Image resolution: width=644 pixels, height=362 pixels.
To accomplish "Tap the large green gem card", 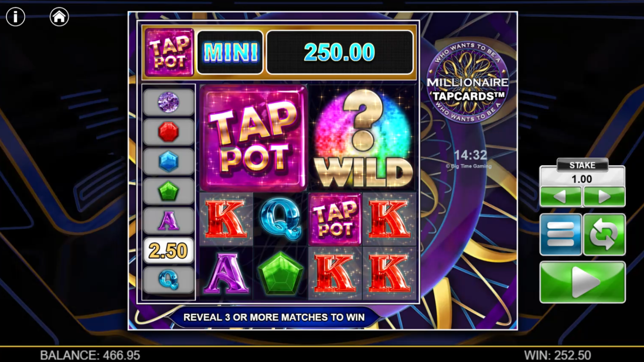I will click(x=280, y=274).
